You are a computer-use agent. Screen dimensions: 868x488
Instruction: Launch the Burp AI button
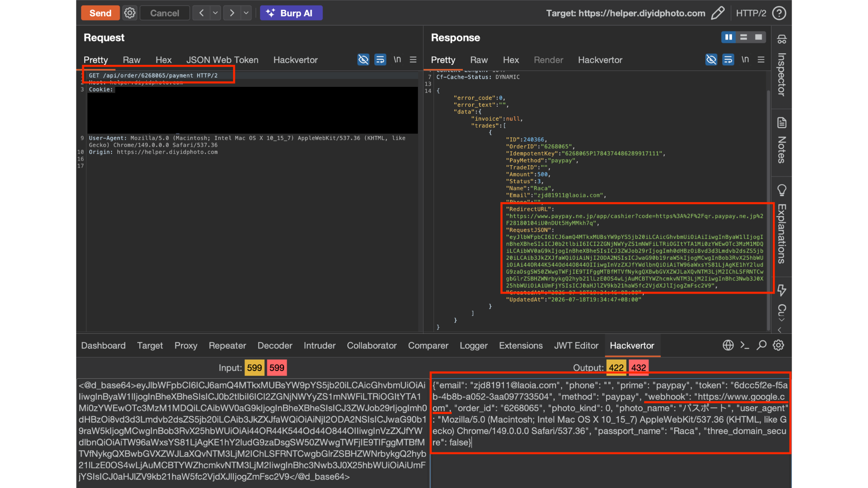pos(291,13)
